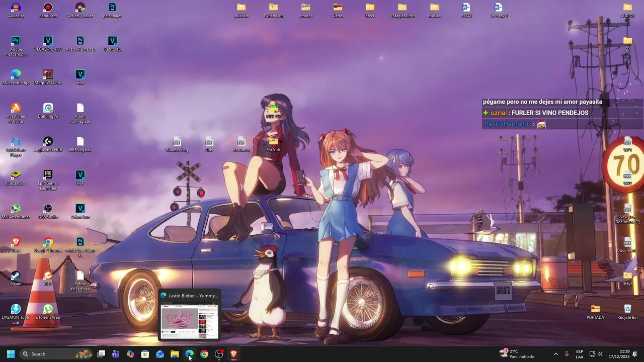Open the Vids text file
This screenshot has width=644, height=362.
point(209,145)
